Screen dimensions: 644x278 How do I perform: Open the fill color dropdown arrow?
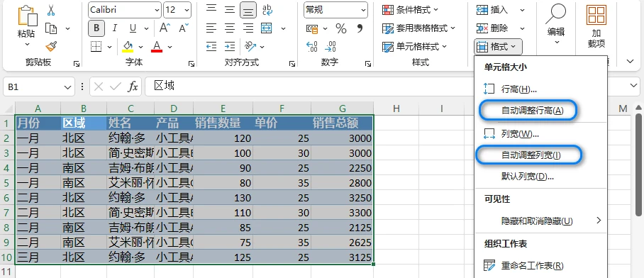(x=140, y=47)
